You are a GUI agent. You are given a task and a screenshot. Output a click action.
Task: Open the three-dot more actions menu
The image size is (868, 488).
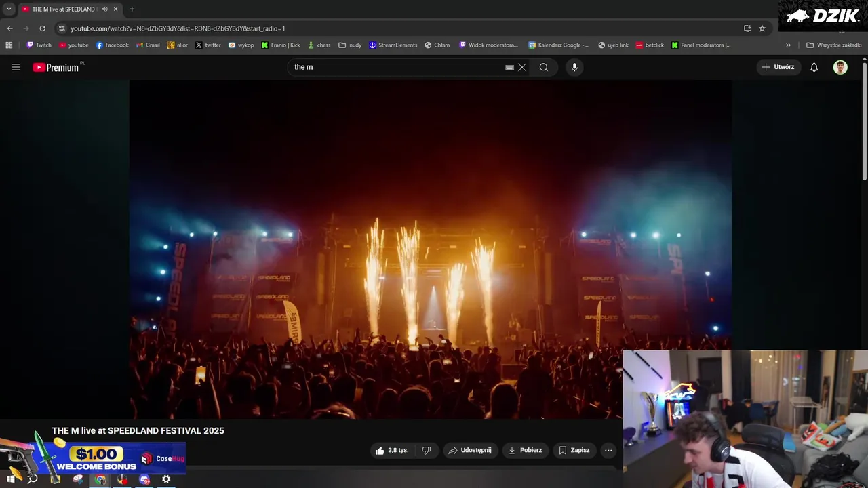(x=608, y=450)
